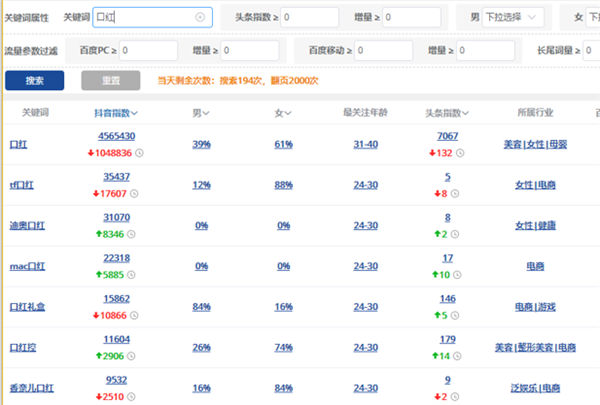Click the 4565430 抖音指数 value link
This screenshot has height=405, width=600.
[x=117, y=136]
